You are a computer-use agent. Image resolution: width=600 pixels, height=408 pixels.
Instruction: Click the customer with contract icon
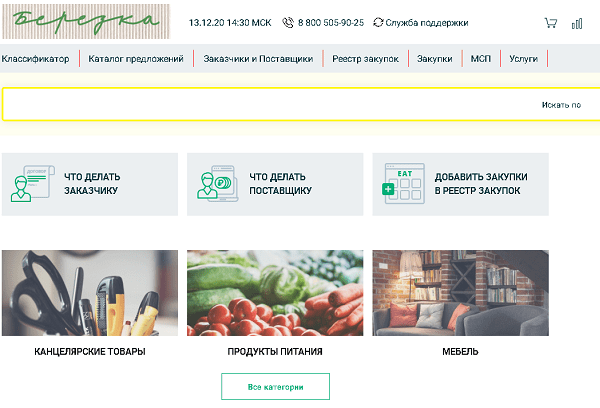(x=33, y=184)
